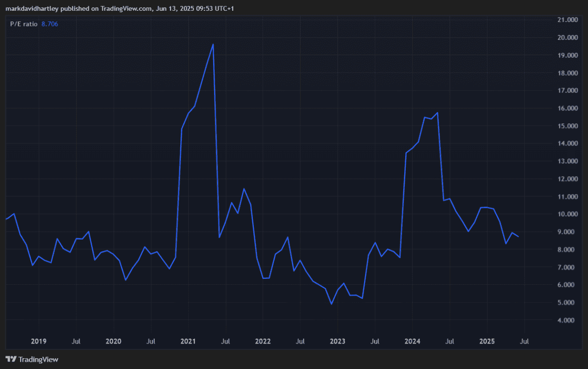Select the 2021 peak on the chart line
Viewport: 588px width, 369px height.
point(213,44)
